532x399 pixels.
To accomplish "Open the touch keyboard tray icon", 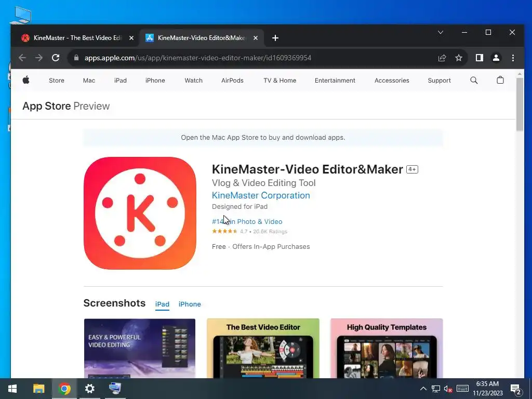I will [462, 389].
